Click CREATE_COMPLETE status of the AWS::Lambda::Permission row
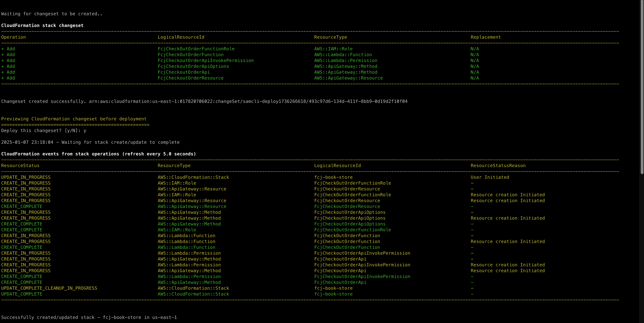 (22, 276)
